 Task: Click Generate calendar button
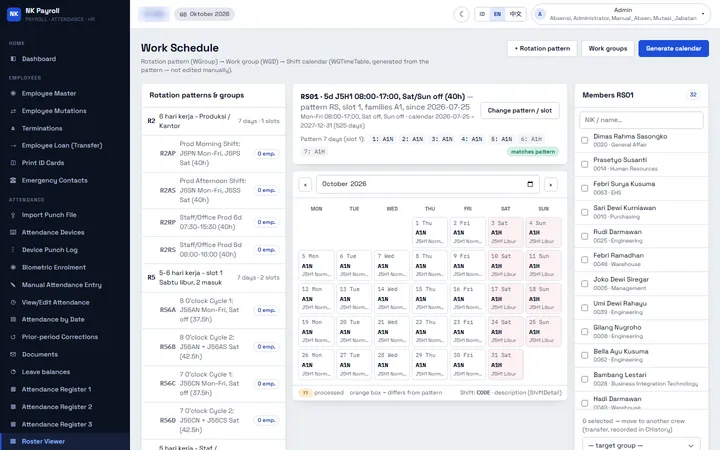pos(673,48)
